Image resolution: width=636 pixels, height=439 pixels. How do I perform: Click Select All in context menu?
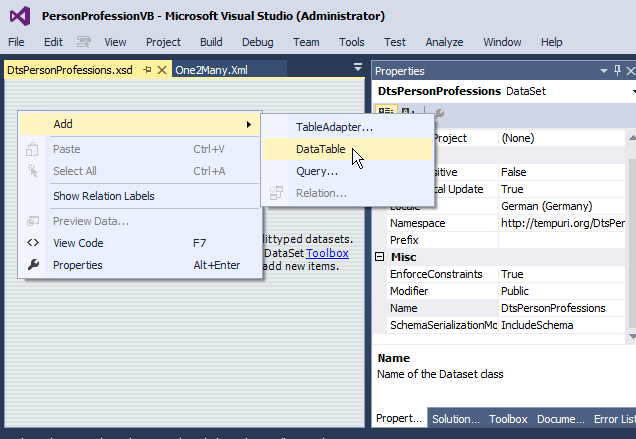tap(140, 171)
